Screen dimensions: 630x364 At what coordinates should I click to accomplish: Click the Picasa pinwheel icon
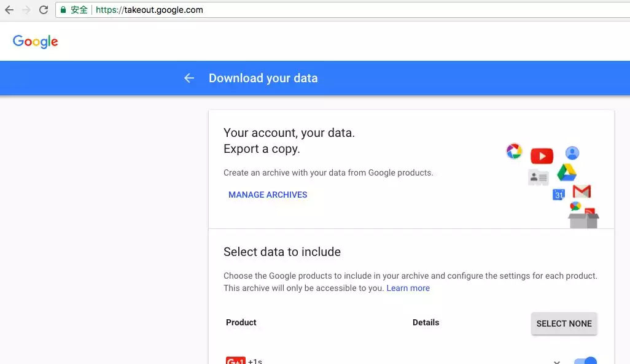point(514,151)
